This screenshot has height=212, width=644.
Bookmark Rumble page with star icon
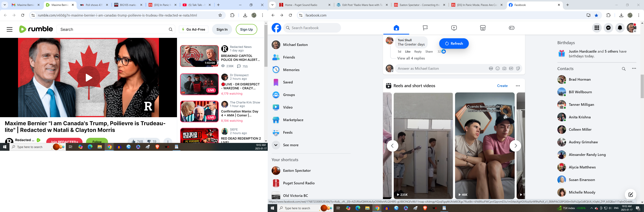click(220, 15)
